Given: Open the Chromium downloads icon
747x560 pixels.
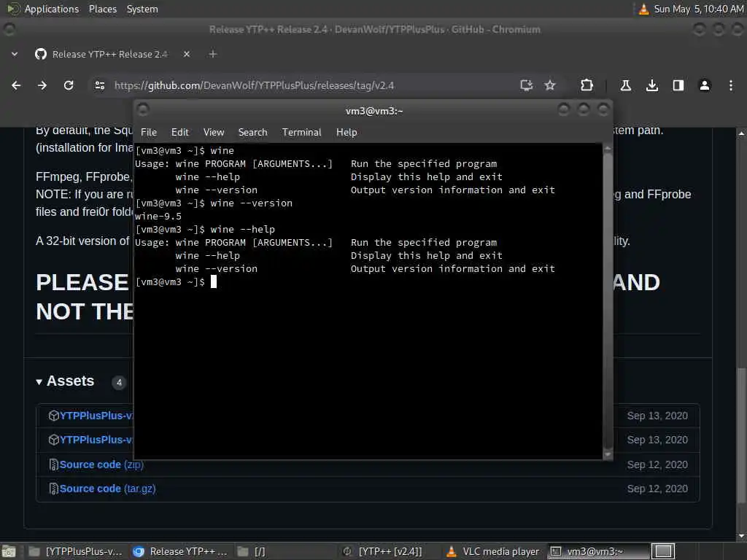Looking at the screenshot, I should [x=652, y=85].
